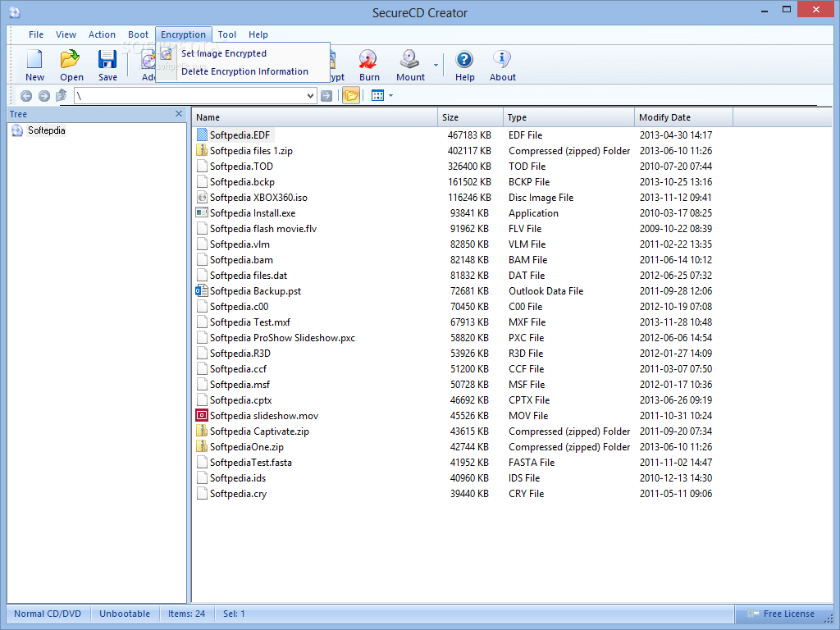Close the Tree panel
This screenshot has width=840, height=630.
pyautogui.click(x=179, y=113)
